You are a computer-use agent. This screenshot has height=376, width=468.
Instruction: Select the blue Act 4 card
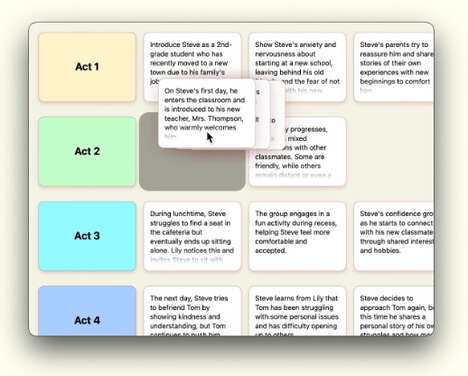[x=87, y=311]
